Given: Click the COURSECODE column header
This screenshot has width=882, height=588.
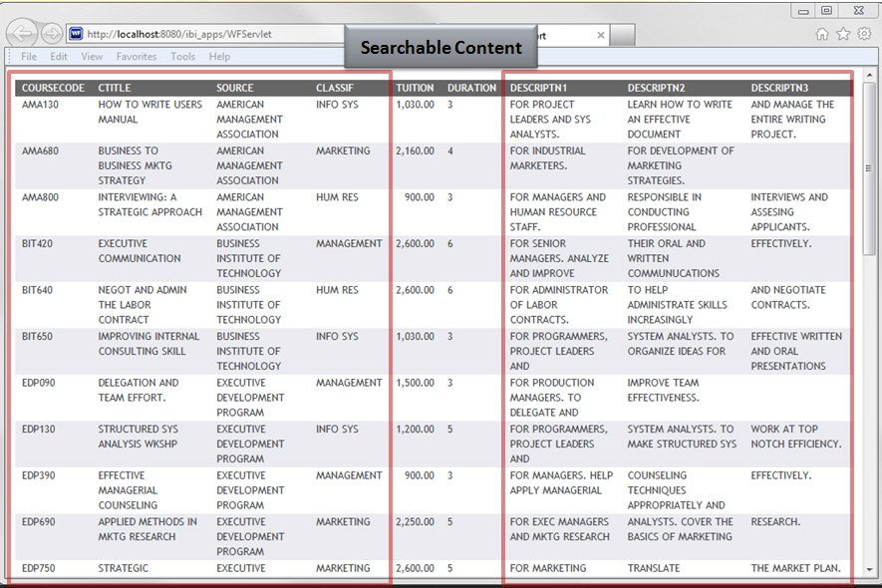Looking at the screenshot, I should coord(53,88).
